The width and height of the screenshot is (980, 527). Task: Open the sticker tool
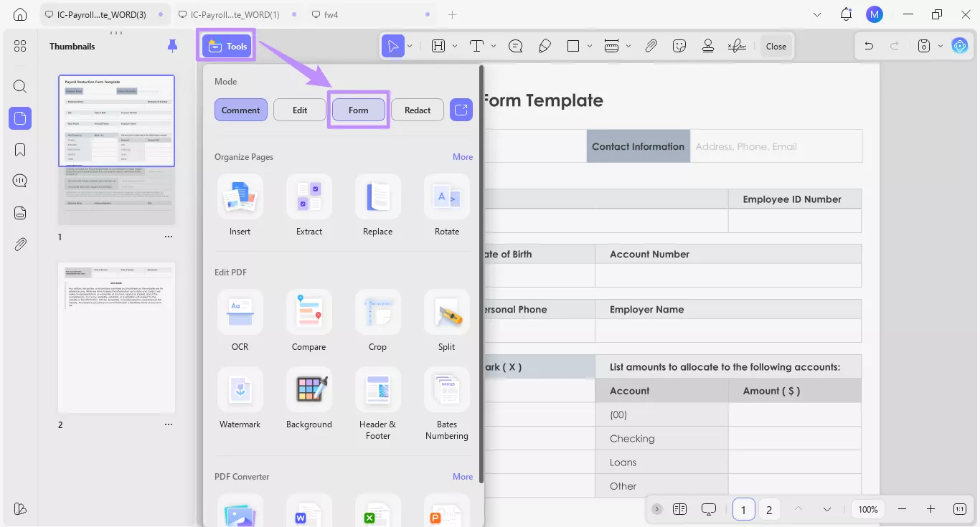click(x=679, y=45)
